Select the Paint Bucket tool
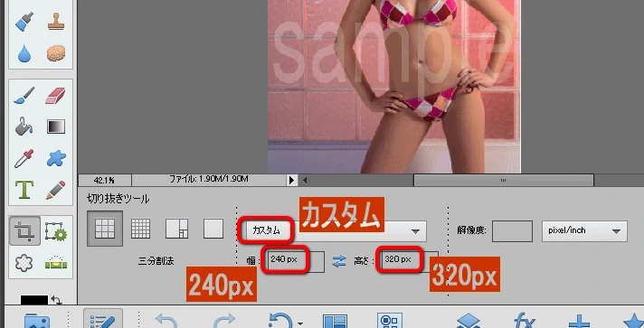Viewport: 644px width, 328px height. pyautogui.click(x=24, y=127)
